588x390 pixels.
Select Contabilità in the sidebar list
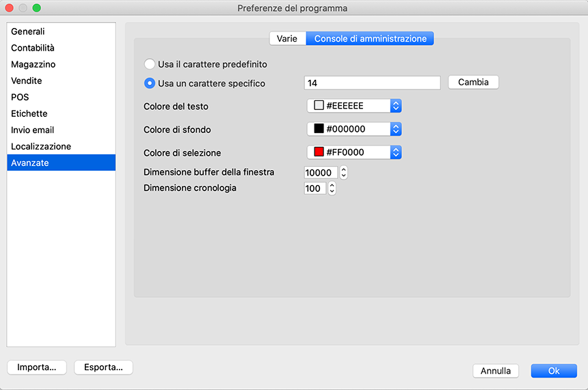[33, 48]
